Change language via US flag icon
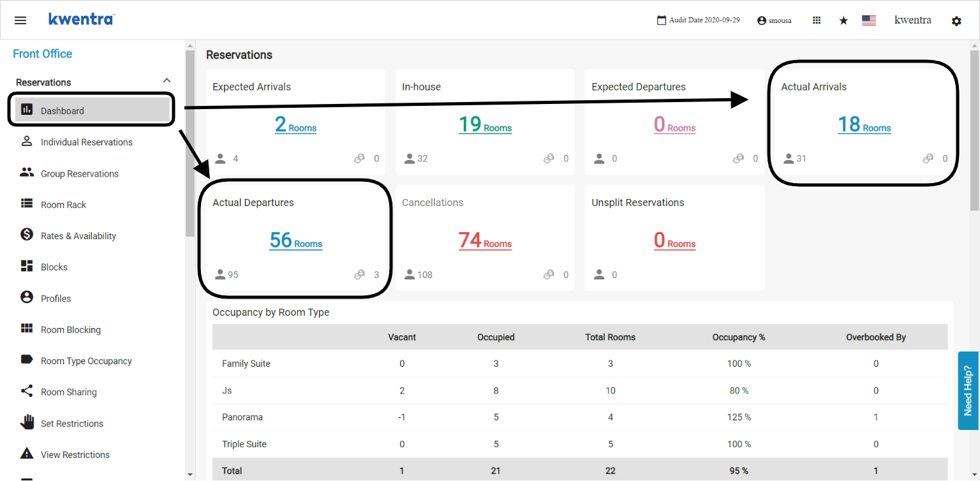The width and height of the screenshot is (980, 481). point(868,20)
